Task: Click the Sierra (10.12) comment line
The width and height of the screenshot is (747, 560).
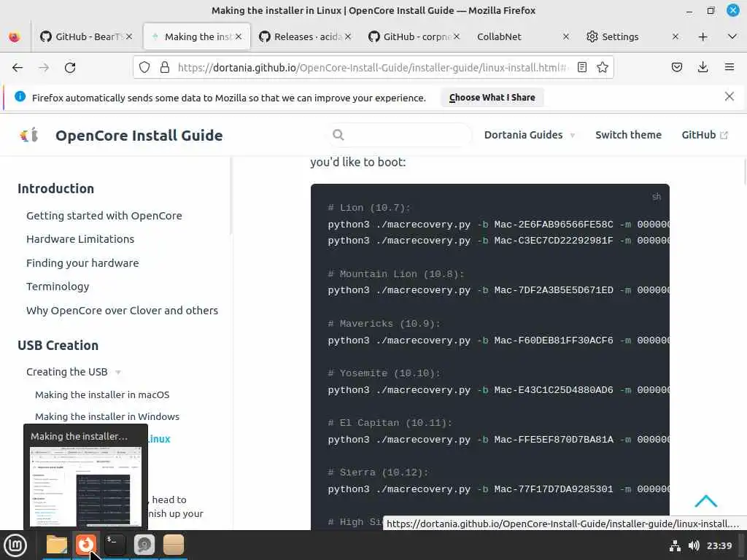Action: [378, 472]
